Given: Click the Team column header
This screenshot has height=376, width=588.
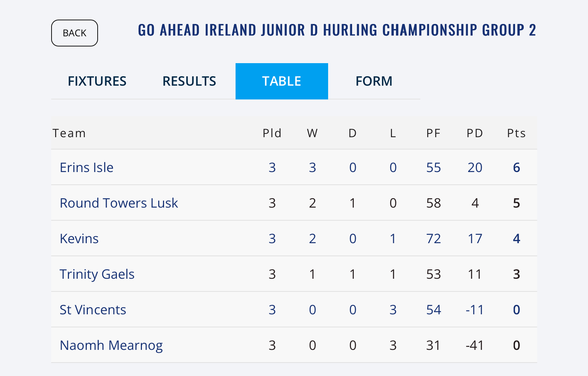Looking at the screenshot, I should tap(69, 133).
